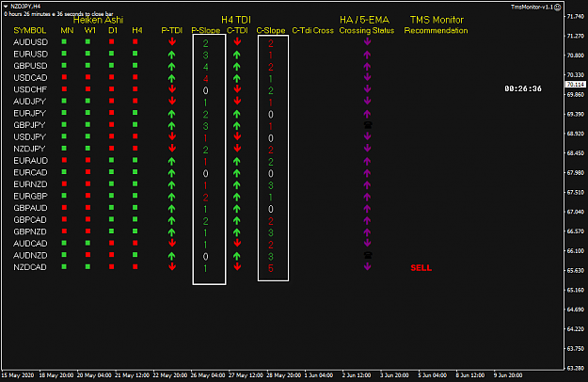Click the AUDUSD symbol name
Viewport: 588px width, 382px height.
click(30, 42)
